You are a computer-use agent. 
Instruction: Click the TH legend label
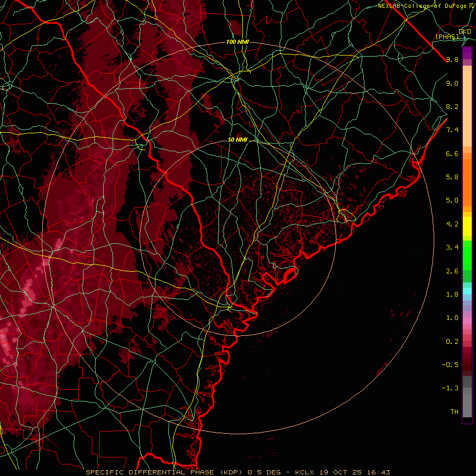click(x=454, y=412)
